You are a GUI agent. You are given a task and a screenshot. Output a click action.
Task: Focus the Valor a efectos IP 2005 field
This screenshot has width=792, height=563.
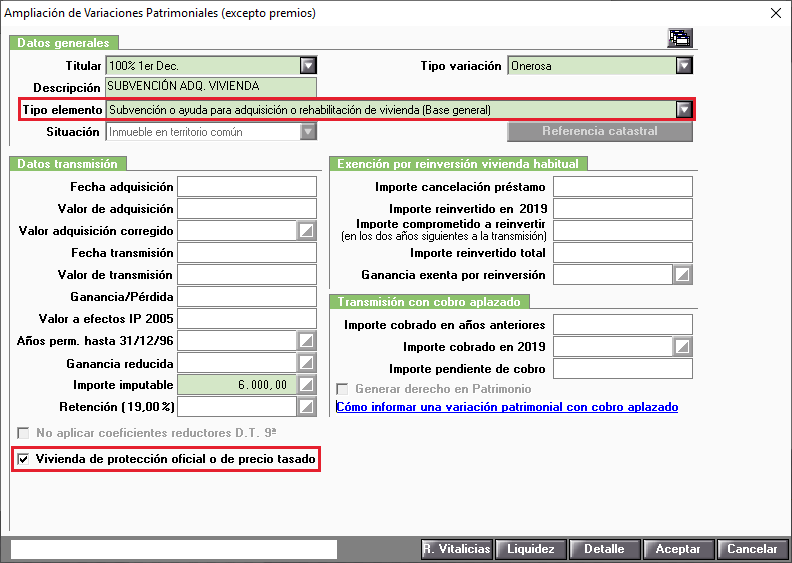tap(247, 319)
